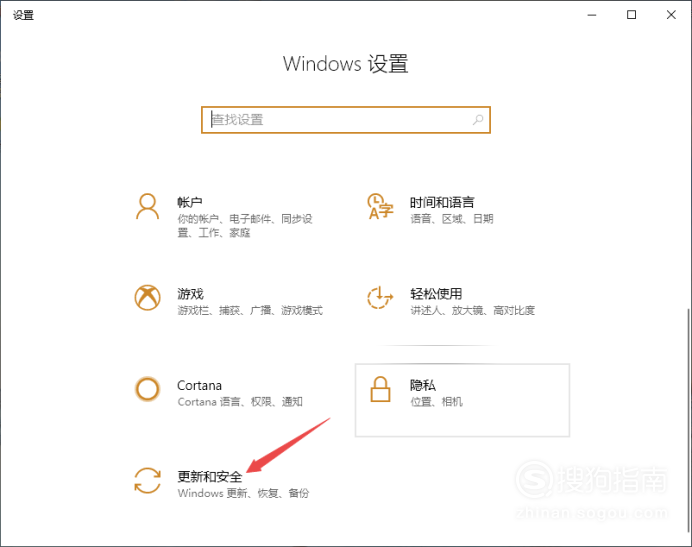This screenshot has width=692, height=547.
Task: Close the 设置 window
Action: pyautogui.click(x=671, y=15)
